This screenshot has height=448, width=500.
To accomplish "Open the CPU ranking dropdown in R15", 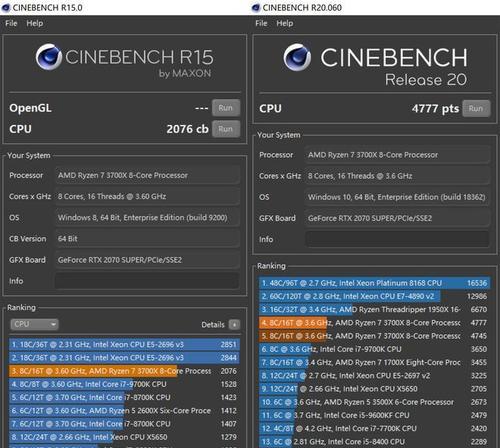I will coord(34,324).
